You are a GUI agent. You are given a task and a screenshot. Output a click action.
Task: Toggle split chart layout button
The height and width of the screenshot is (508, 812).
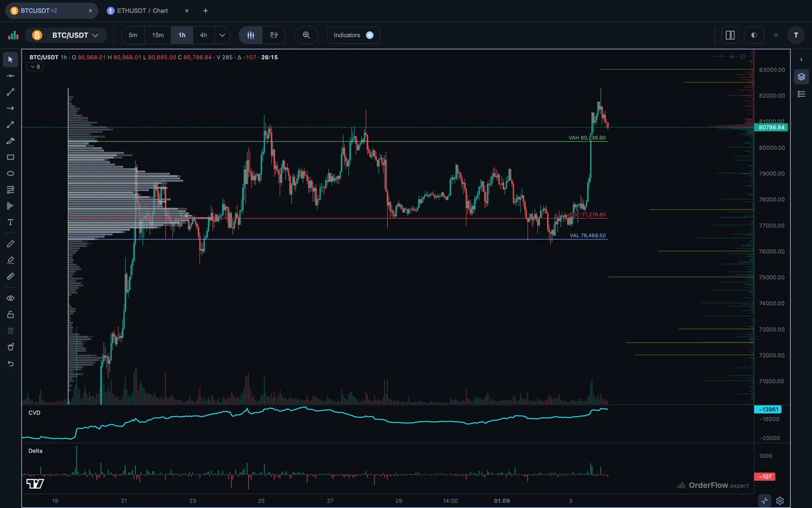click(730, 35)
